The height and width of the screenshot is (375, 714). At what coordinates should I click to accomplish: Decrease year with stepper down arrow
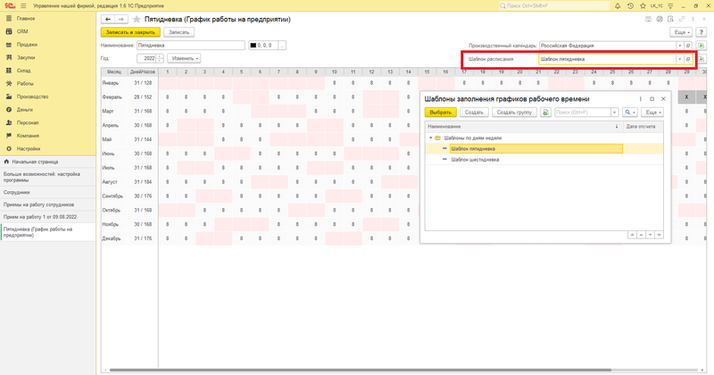(159, 61)
